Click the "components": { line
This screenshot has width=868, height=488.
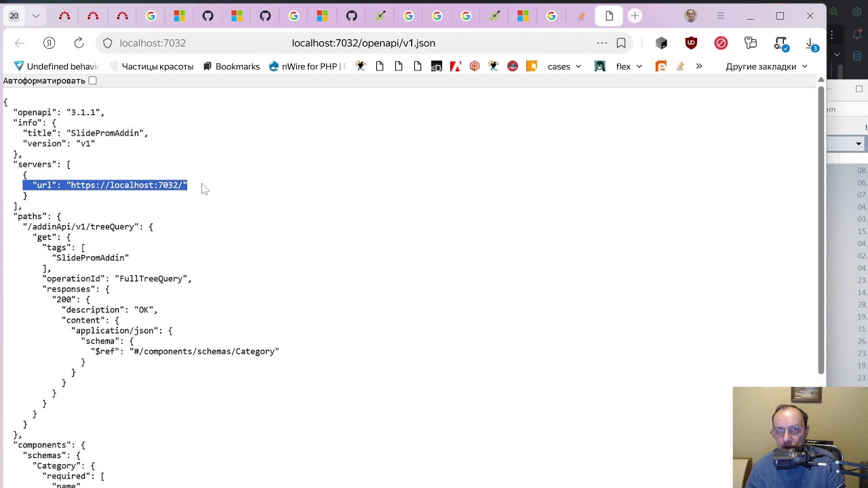coord(49,445)
